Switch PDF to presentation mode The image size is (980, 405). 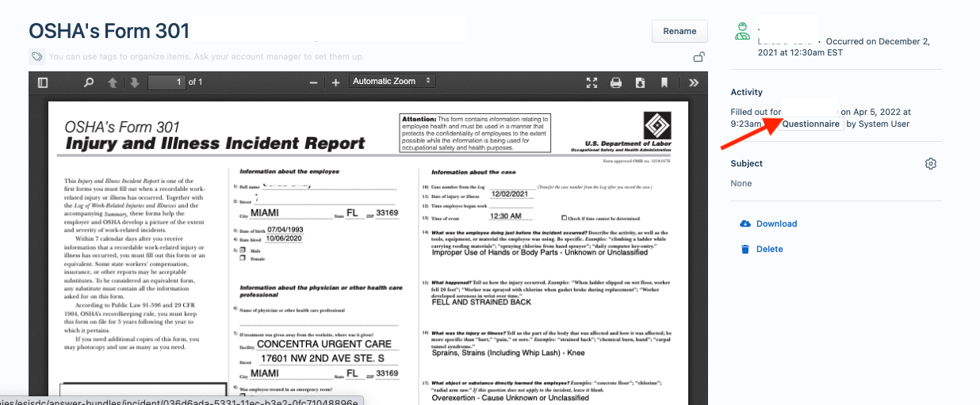click(591, 82)
